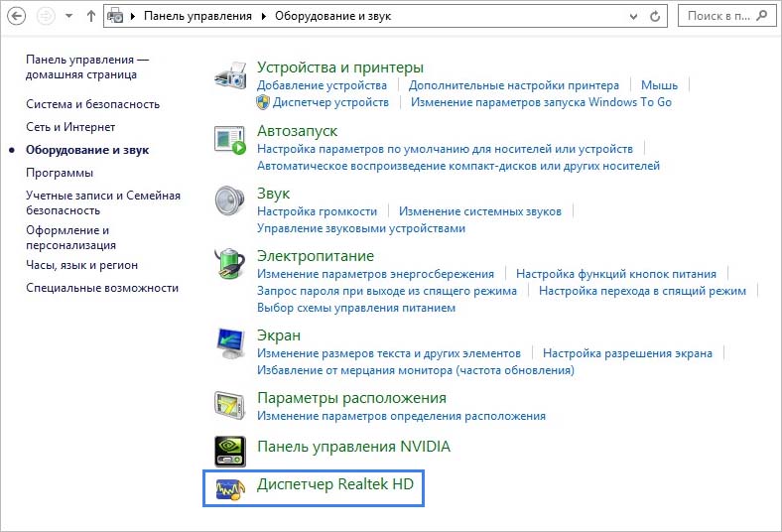The image size is (782, 532).
Task: Click the Display monitor icon
Action: [230, 343]
